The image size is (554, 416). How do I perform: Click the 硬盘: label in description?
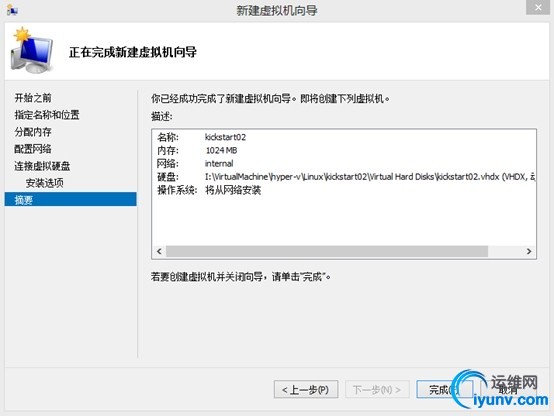click(x=168, y=177)
